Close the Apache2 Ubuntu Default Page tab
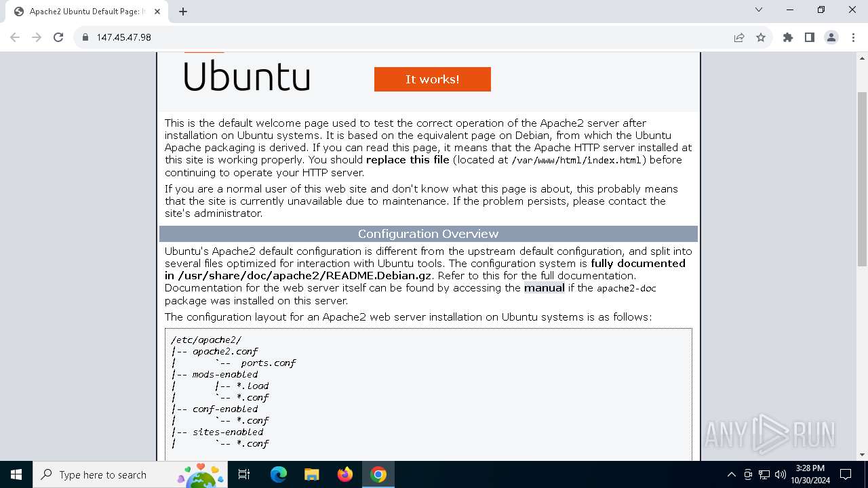 click(157, 12)
